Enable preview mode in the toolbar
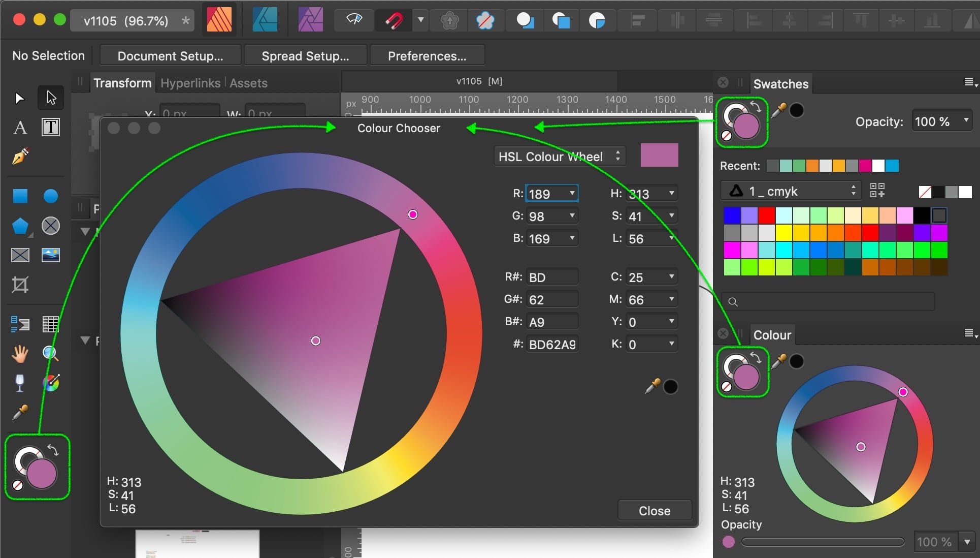The height and width of the screenshot is (558, 980). (x=354, y=20)
